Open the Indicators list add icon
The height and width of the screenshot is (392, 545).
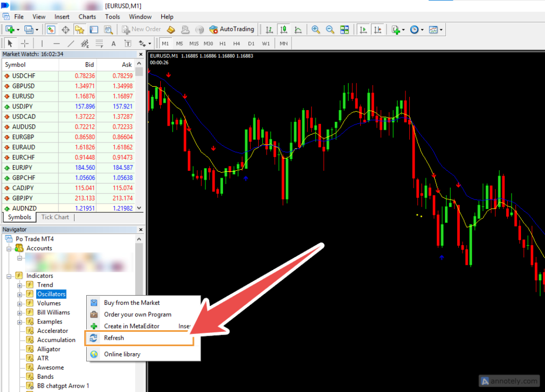click(395, 29)
